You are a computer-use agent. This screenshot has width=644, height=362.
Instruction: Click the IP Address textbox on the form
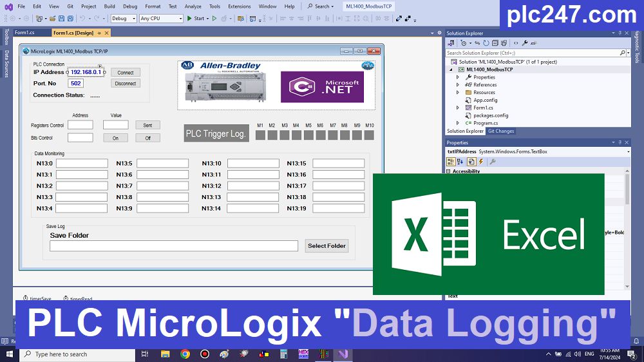(86, 72)
